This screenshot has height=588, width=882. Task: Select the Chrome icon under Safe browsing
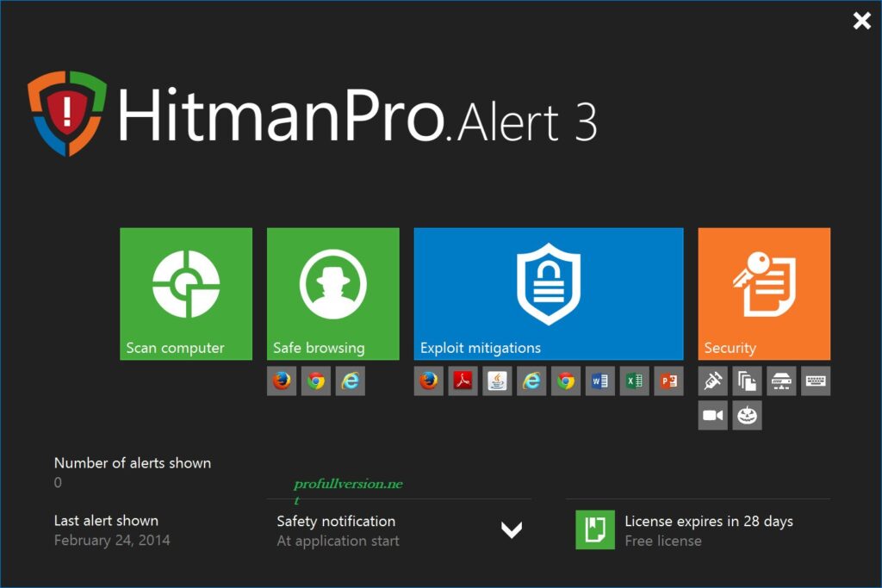(x=316, y=381)
